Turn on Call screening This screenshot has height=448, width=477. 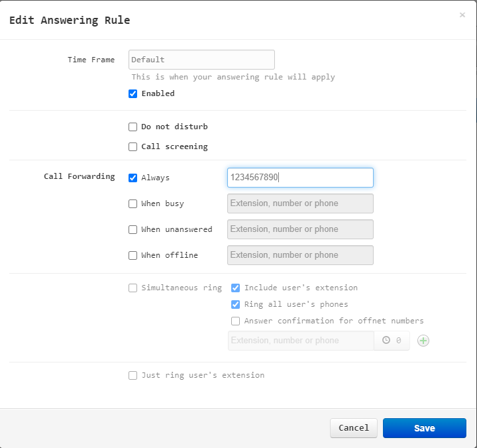coord(133,146)
